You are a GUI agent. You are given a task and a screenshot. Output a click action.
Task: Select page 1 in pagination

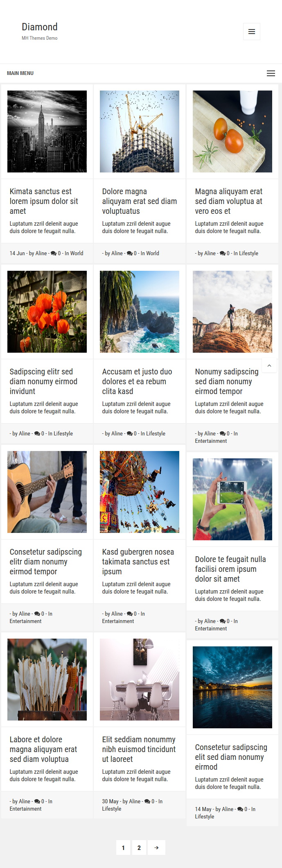123,848
